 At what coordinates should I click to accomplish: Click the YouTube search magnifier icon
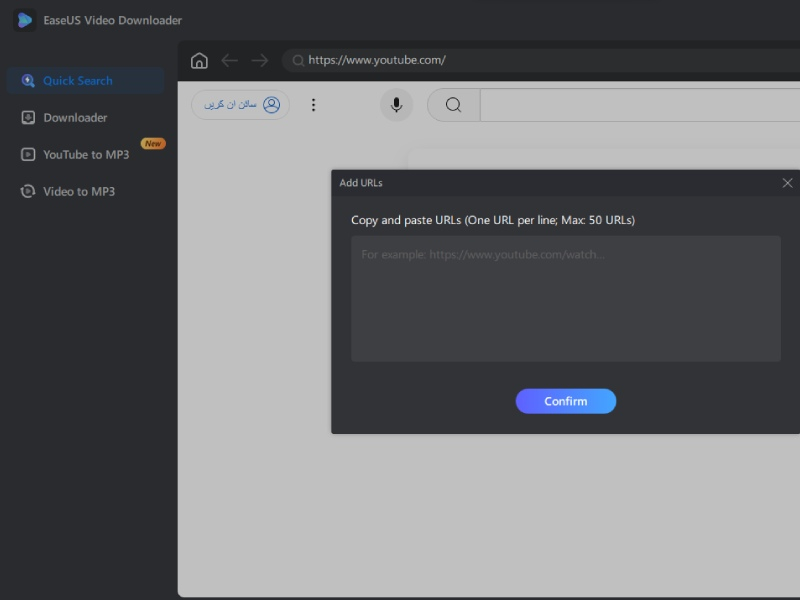coord(453,105)
